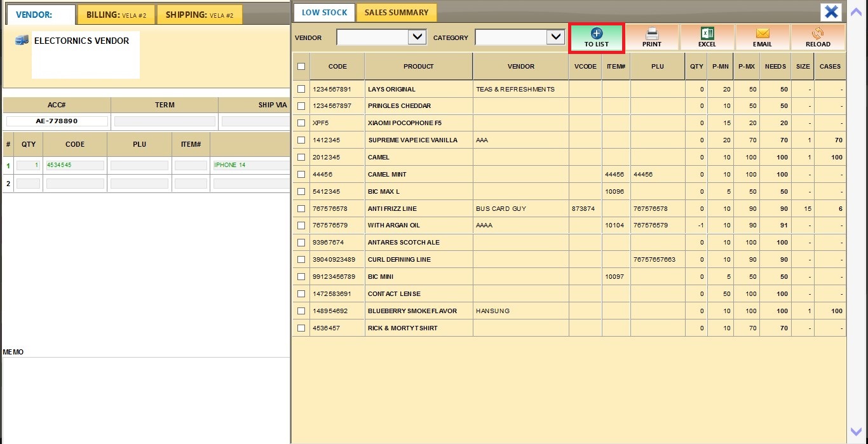
Task: Expand the Category filter dropdown
Action: 555,37
